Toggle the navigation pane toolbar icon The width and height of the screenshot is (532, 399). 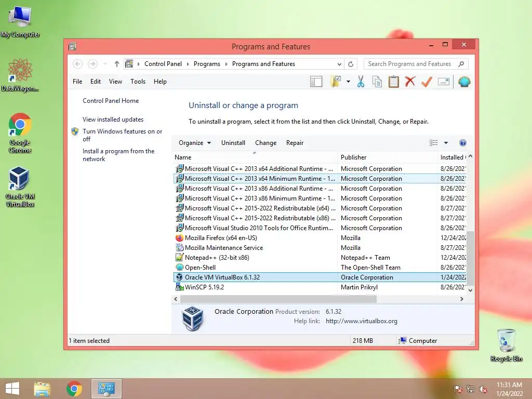click(x=316, y=82)
